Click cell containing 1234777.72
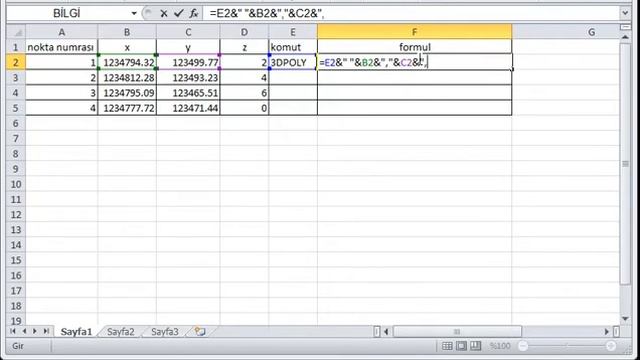640x360 pixels. click(127, 108)
